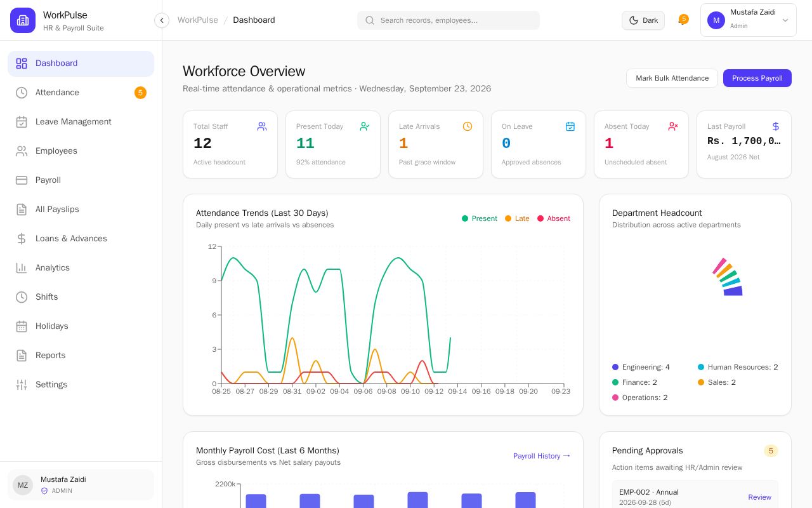Screen dimensions: 812x508
Task: Focus the Search records, employees field
Action: pos(449,20)
